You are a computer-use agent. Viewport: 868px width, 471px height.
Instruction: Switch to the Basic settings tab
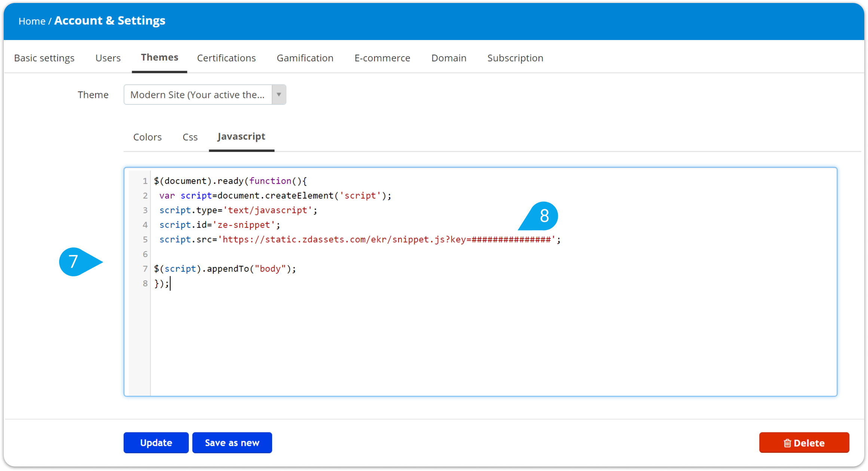(44, 58)
